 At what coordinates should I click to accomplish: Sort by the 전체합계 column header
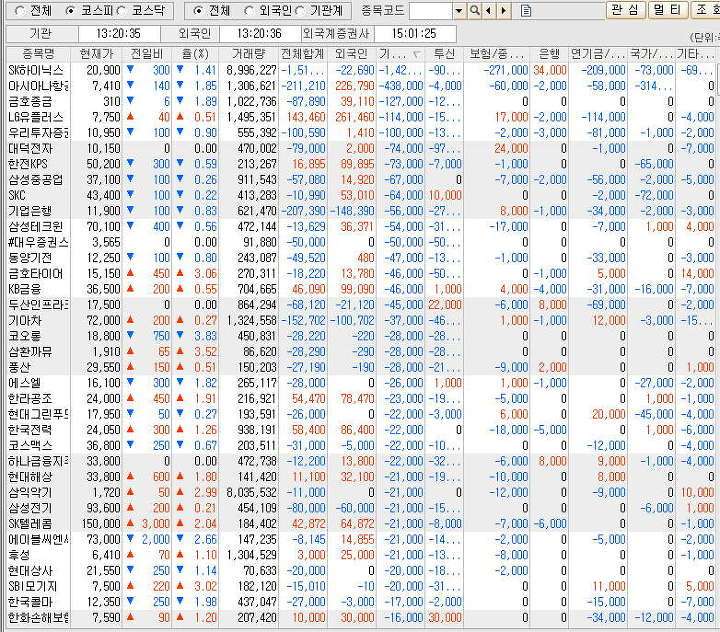[x=303, y=54]
